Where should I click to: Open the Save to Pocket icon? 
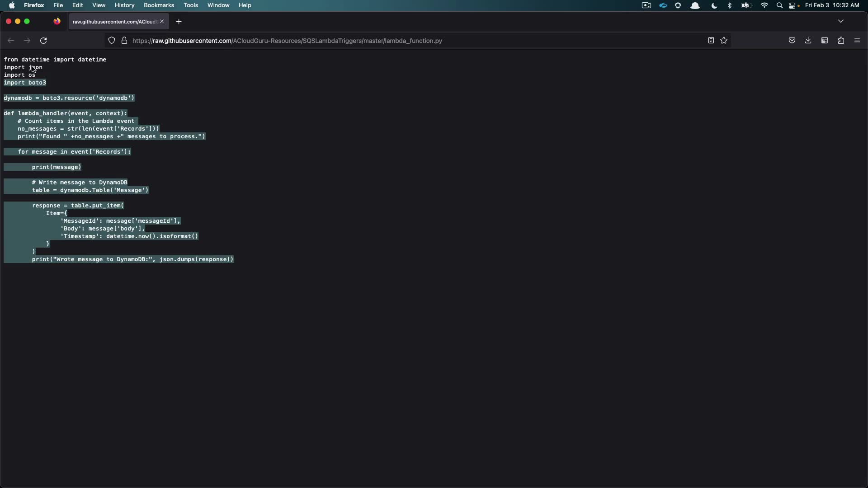coord(792,41)
